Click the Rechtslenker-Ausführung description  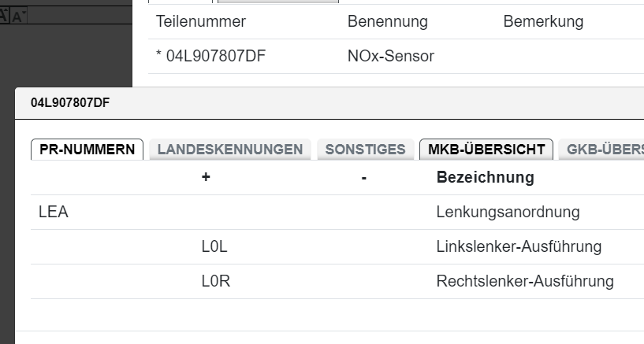[x=524, y=281]
